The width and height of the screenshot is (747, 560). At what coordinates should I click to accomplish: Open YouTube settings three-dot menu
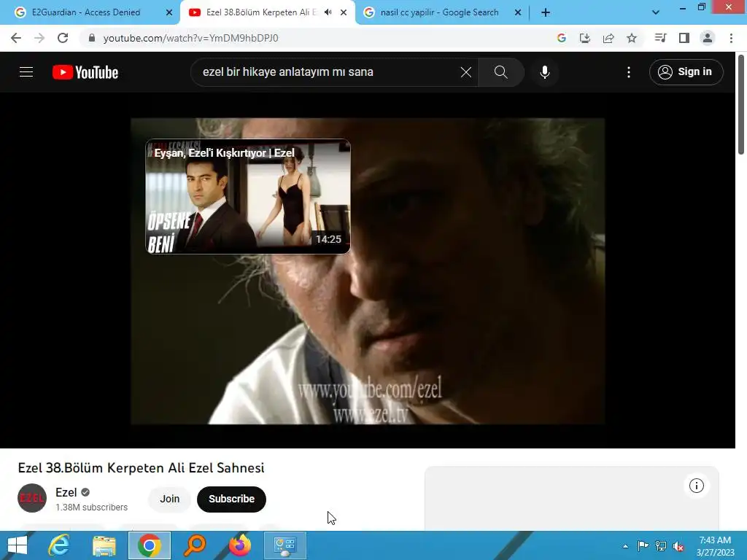pyautogui.click(x=629, y=72)
